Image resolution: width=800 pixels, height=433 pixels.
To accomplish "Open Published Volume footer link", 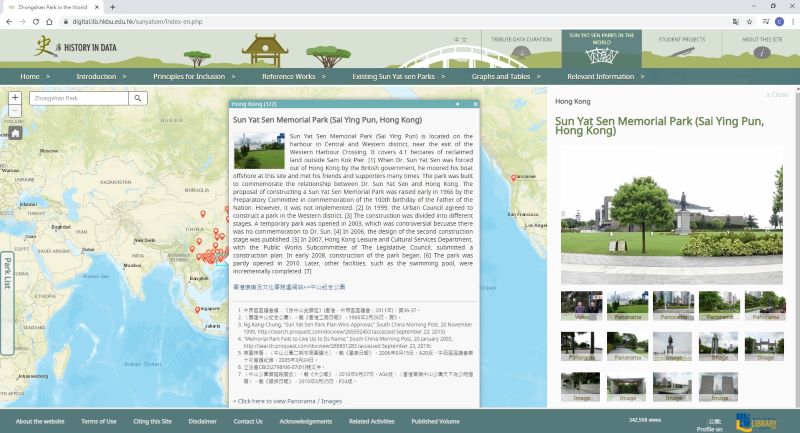I will click(435, 422).
